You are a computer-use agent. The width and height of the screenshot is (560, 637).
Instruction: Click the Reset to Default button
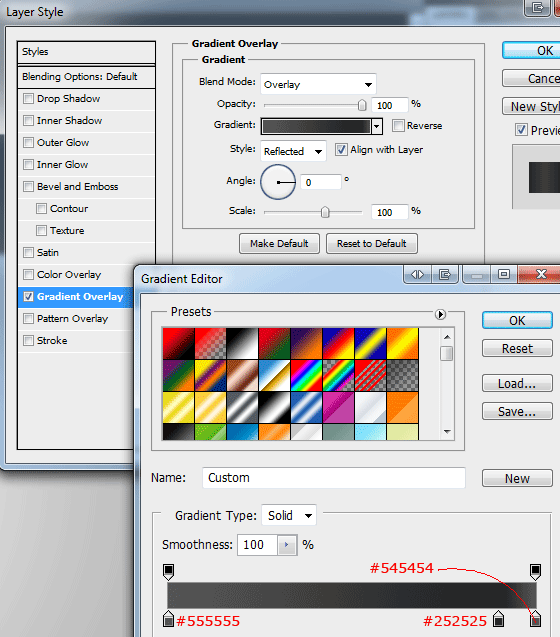371,243
